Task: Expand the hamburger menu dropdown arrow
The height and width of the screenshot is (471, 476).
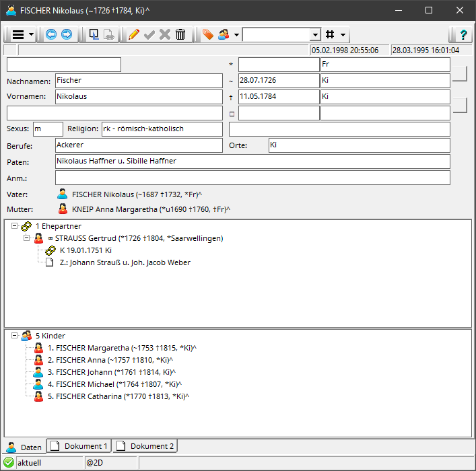Action: point(31,34)
